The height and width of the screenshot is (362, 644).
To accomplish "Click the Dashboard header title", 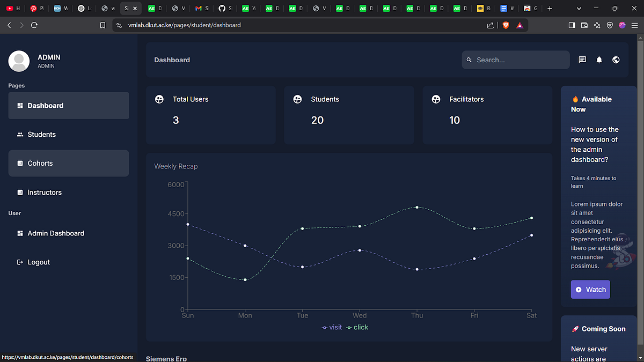I will [x=172, y=60].
